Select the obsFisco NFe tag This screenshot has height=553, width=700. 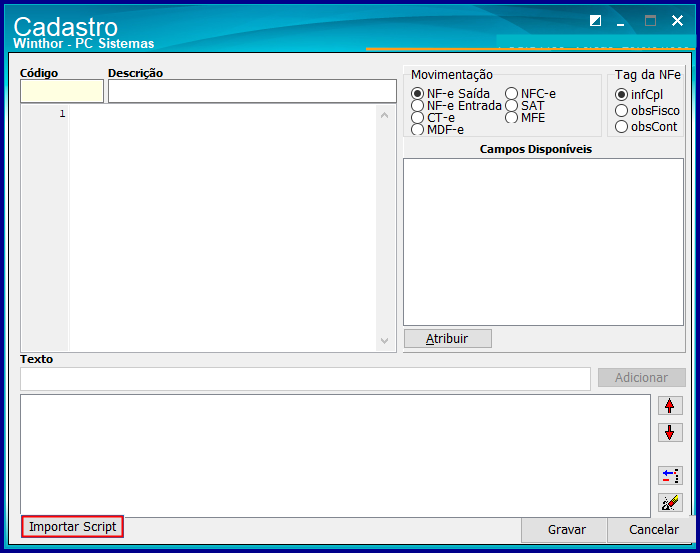pos(647,111)
